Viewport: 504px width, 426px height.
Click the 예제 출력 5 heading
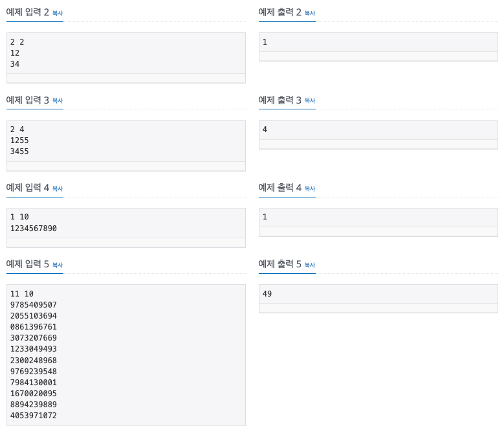[x=280, y=264]
